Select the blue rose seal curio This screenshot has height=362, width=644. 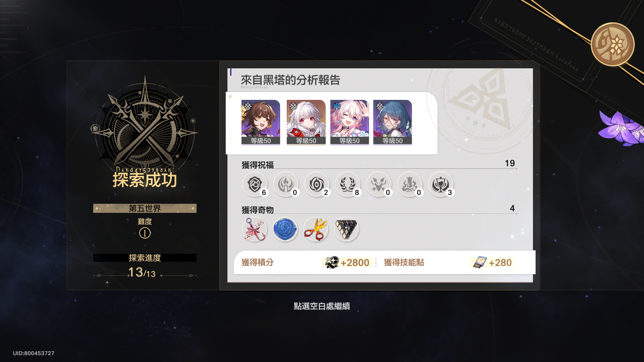coord(285,229)
